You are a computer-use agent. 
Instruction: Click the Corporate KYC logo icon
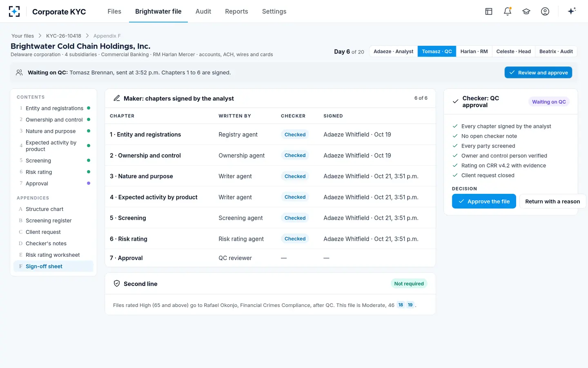tap(14, 11)
